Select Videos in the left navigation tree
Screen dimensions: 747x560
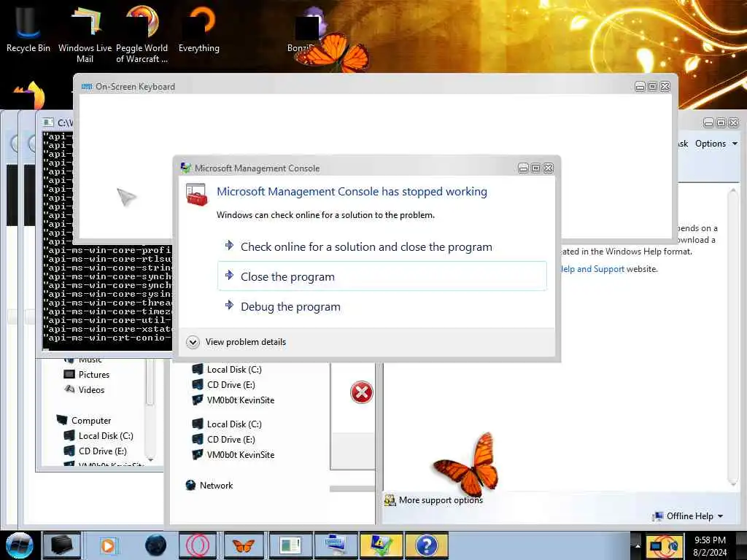(85, 390)
